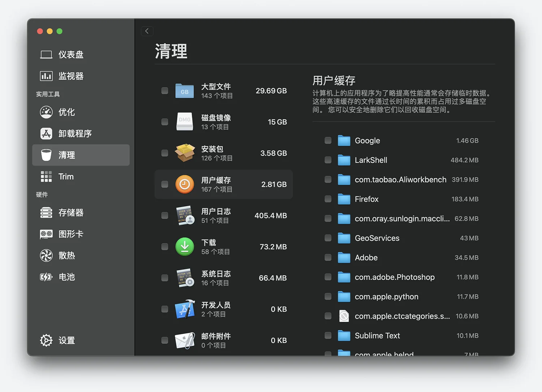Open the 存储器 disk stack icon
Viewport: 542px width, 392px height.
(x=46, y=212)
